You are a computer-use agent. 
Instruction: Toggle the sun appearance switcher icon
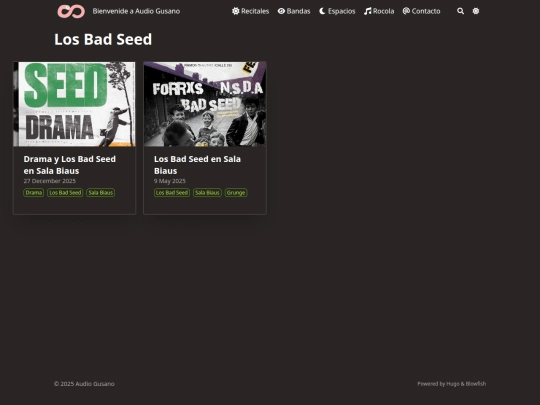click(476, 11)
